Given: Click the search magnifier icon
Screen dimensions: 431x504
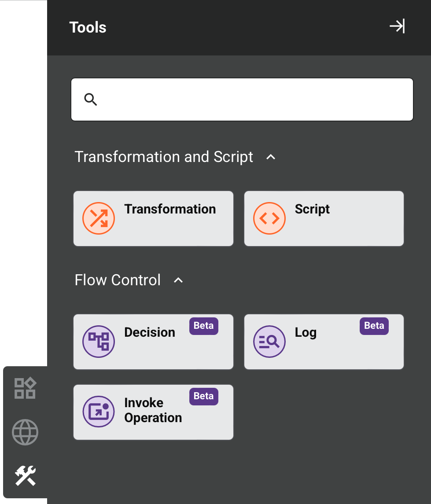Looking at the screenshot, I should pos(91,99).
